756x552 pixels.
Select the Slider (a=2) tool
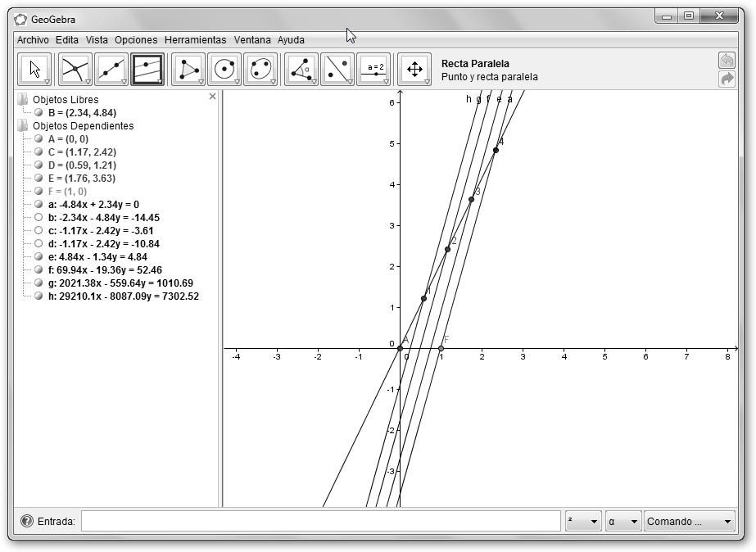pos(374,70)
